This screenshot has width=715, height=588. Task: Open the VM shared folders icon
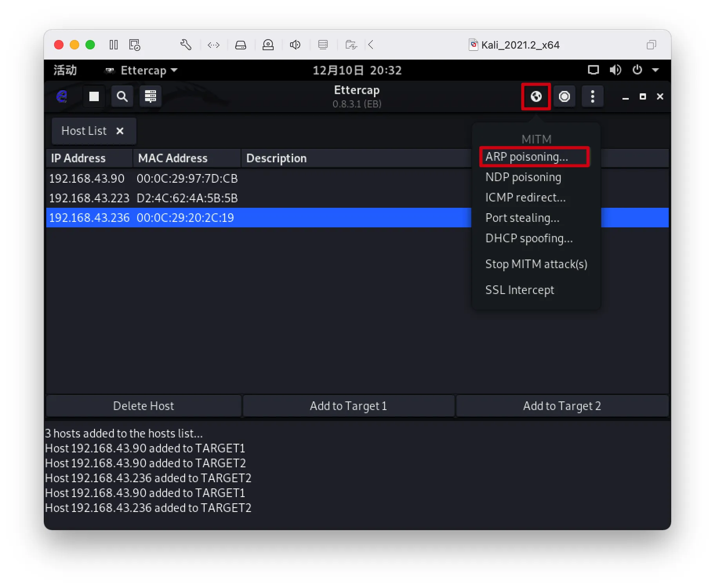pyautogui.click(x=351, y=45)
